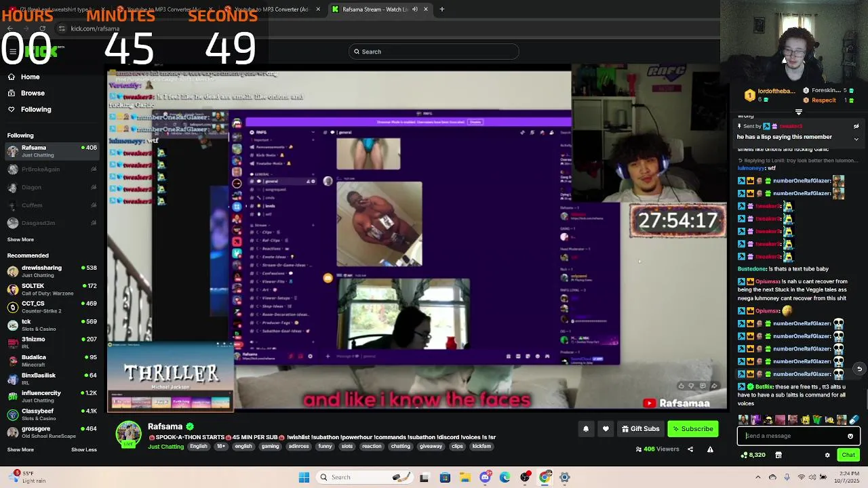Open File Explorer from taskbar

[465, 477]
